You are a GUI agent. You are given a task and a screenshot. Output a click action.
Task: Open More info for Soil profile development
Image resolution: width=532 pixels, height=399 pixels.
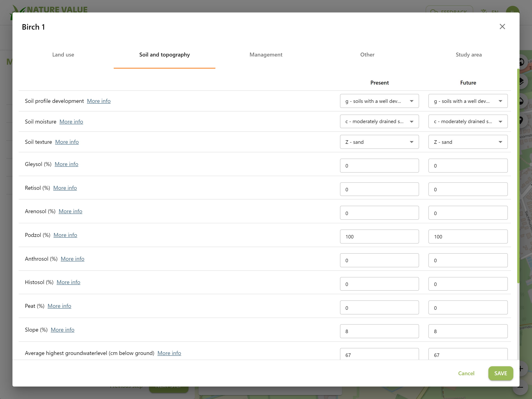click(x=99, y=101)
